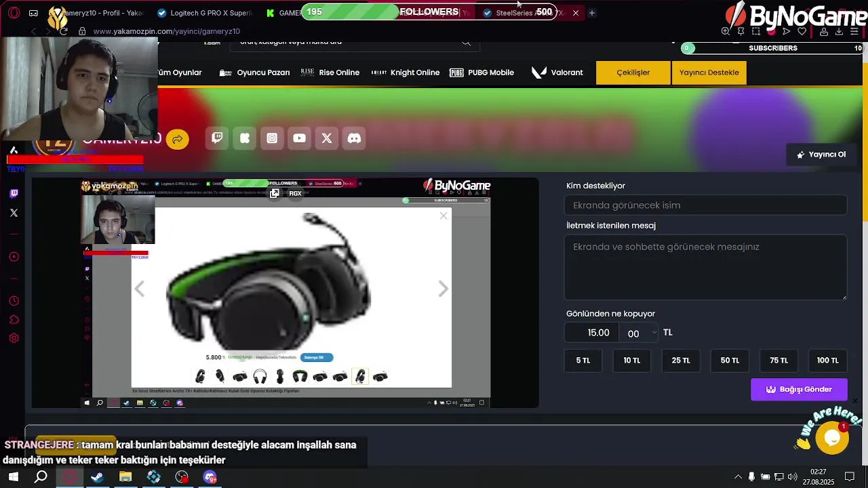Image resolution: width=868 pixels, height=488 pixels.
Task: Click the embedded stream video preview
Action: (285, 293)
